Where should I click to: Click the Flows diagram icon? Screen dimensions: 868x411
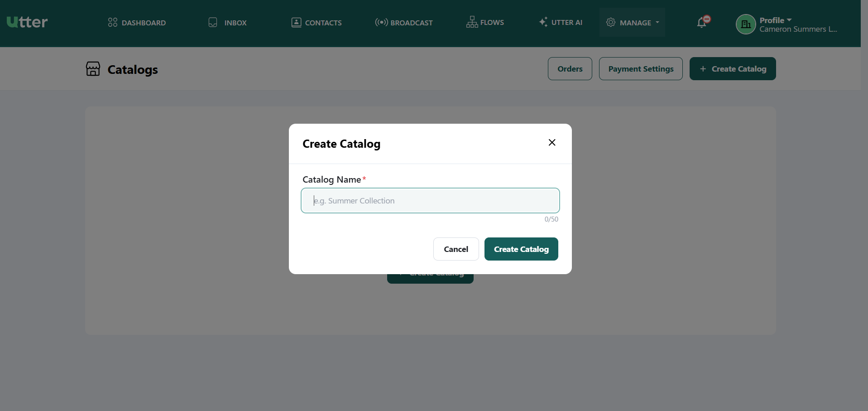(472, 22)
